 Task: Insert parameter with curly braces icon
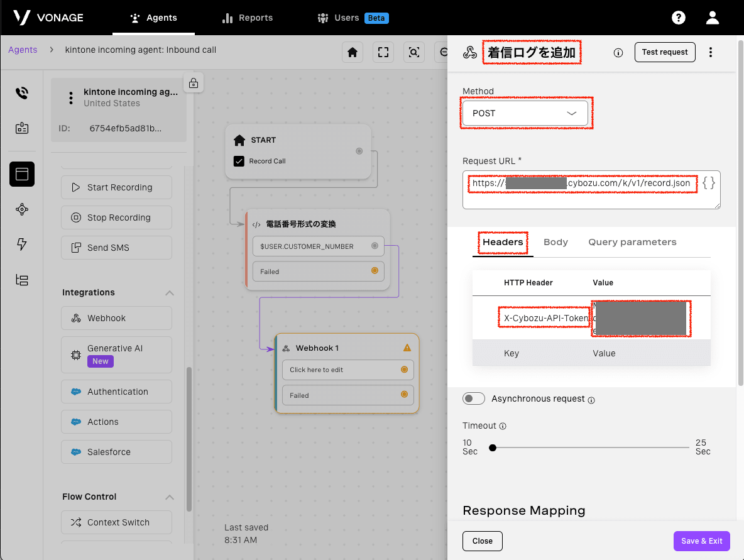pyautogui.click(x=708, y=183)
